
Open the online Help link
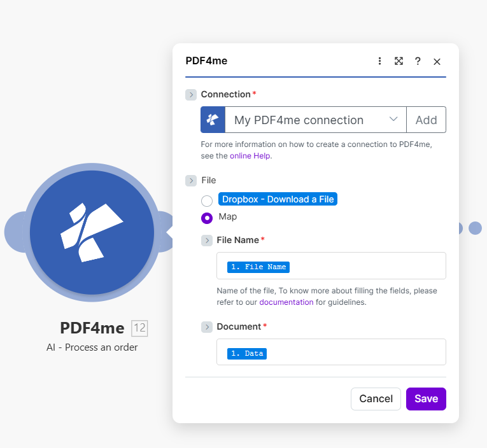250,156
